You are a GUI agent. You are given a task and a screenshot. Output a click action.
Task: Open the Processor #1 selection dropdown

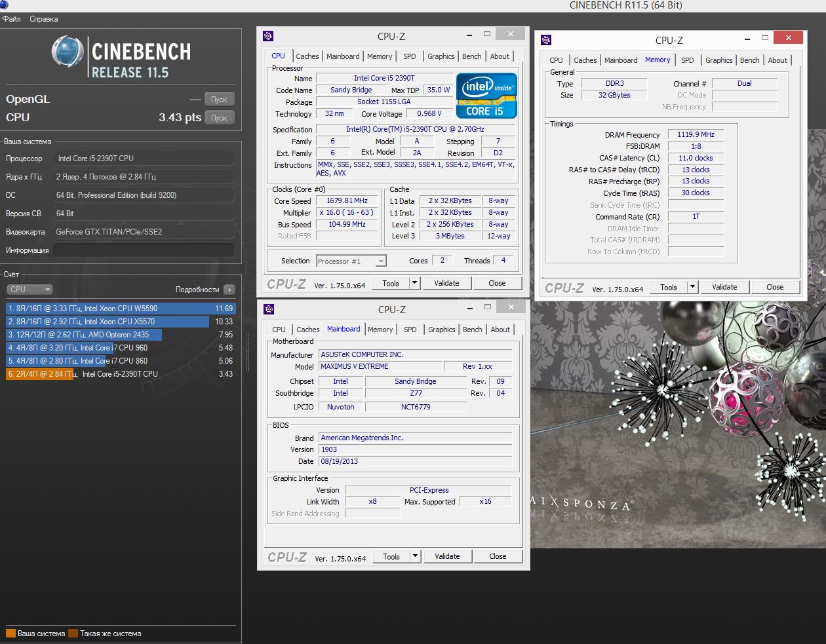[351, 261]
